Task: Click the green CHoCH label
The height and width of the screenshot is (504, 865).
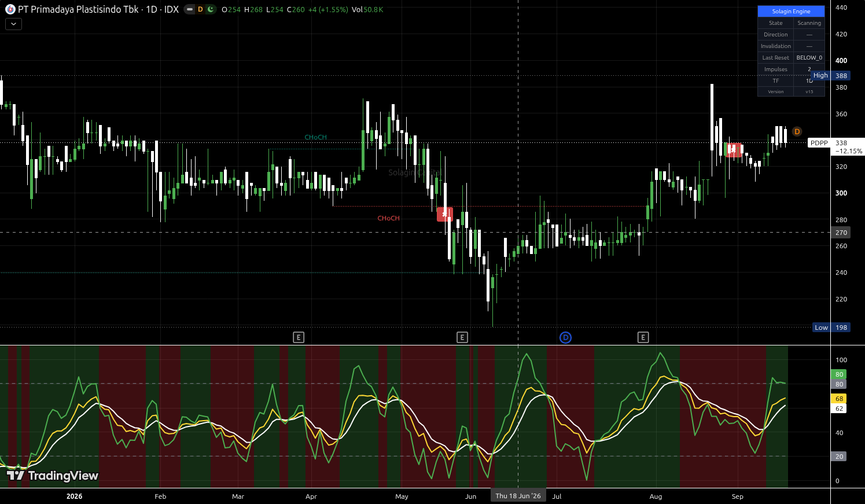Action: [316, 137]
